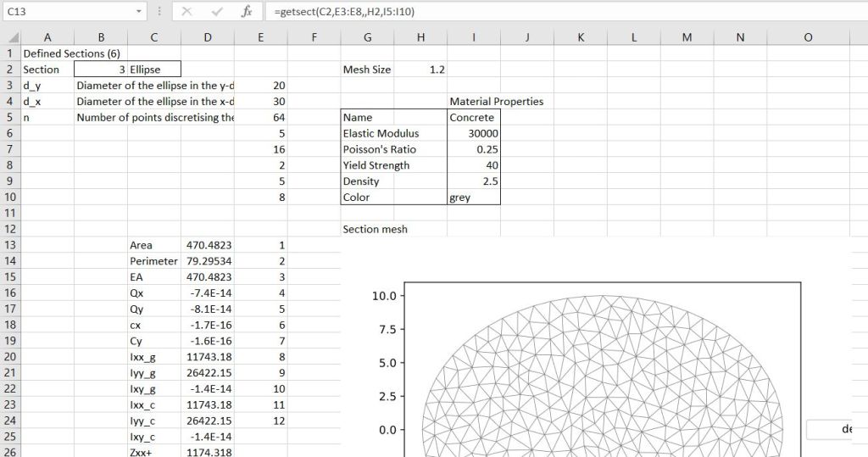The image size is (868, 457).
Task: Select the Concrete material name cell
Action: point(473,117)
